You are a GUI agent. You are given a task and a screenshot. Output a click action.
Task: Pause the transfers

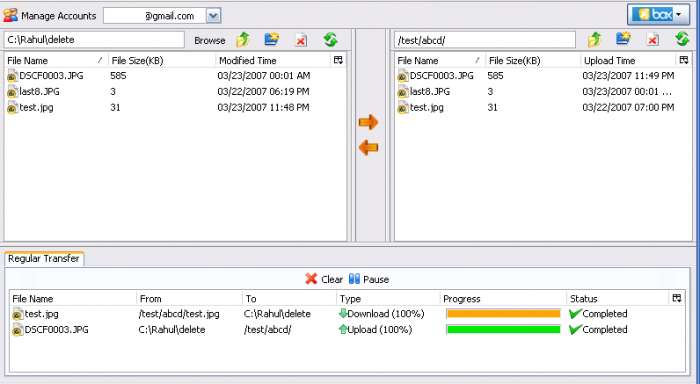tap(369, 279)
